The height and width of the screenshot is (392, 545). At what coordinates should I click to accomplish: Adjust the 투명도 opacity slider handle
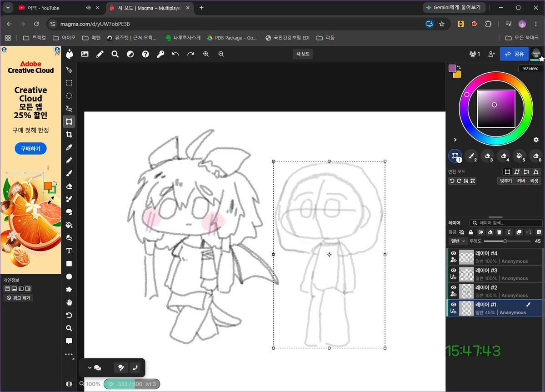505,241
